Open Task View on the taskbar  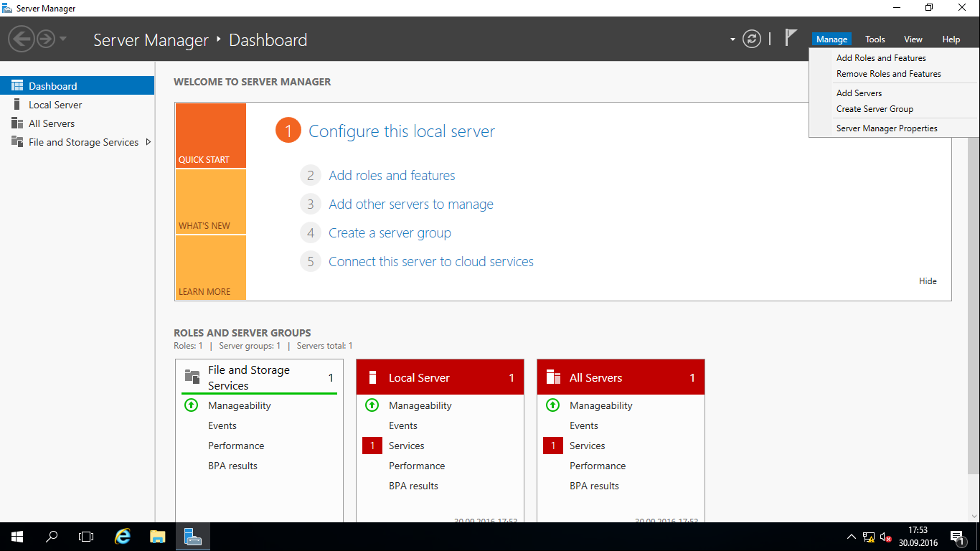[86, 537]
